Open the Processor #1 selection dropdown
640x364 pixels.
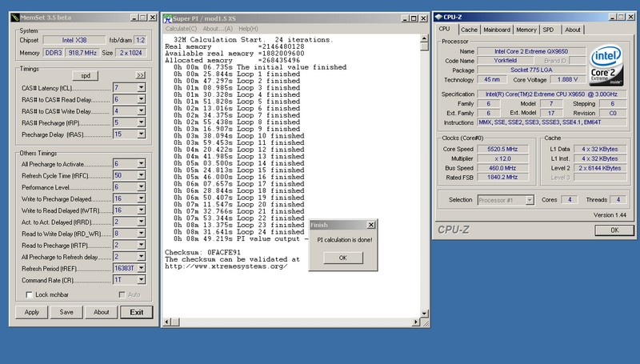pos(530,200)
